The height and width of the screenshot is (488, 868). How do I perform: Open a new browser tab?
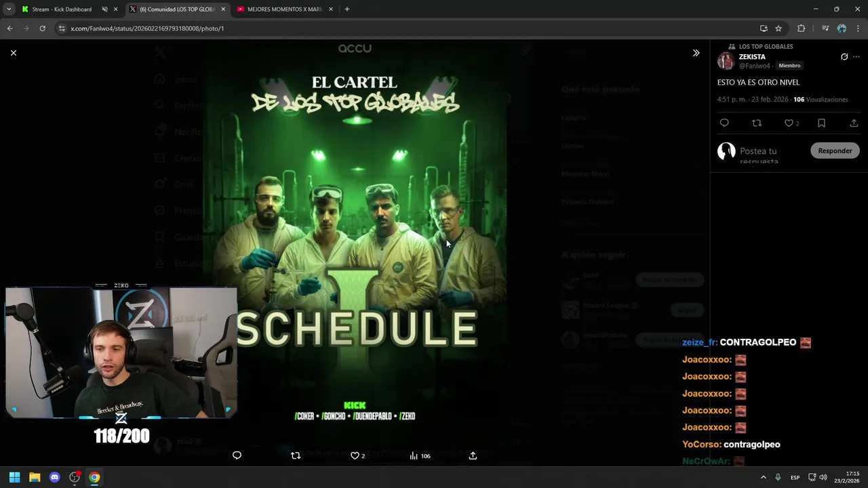point(347,9)
